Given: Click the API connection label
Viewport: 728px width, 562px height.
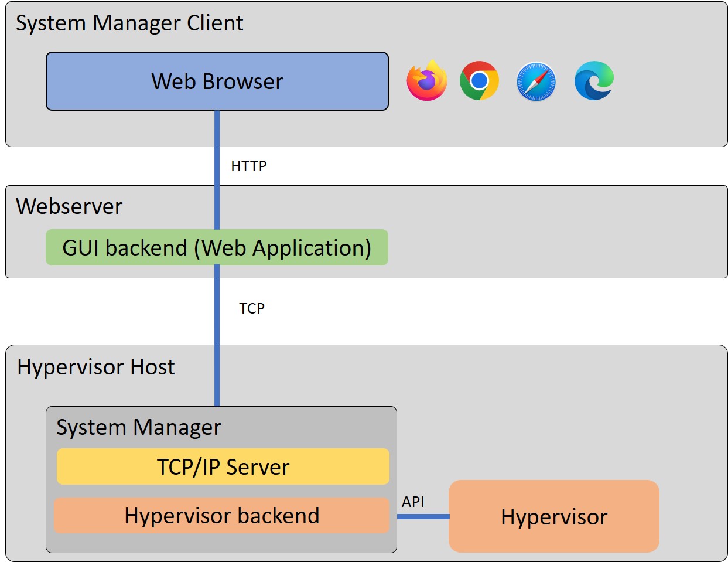Looking at the screenshot, I should coord(412,501).
